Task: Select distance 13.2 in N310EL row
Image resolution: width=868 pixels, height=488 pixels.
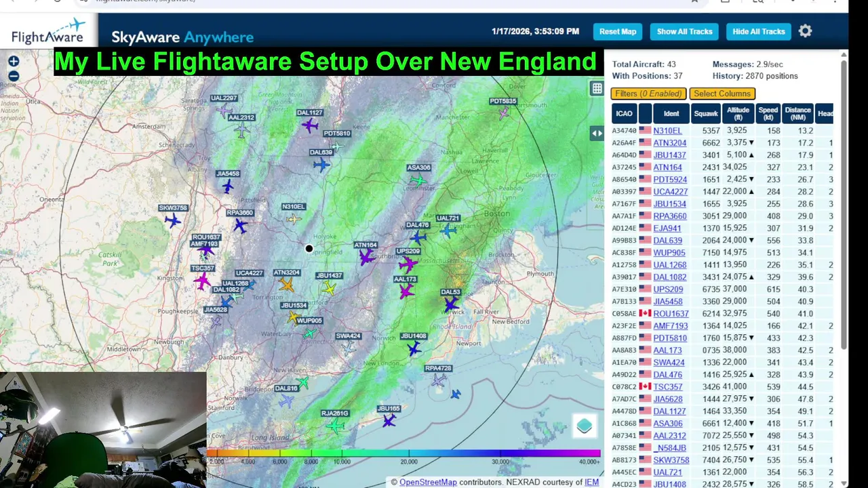Action: [805, 131]
